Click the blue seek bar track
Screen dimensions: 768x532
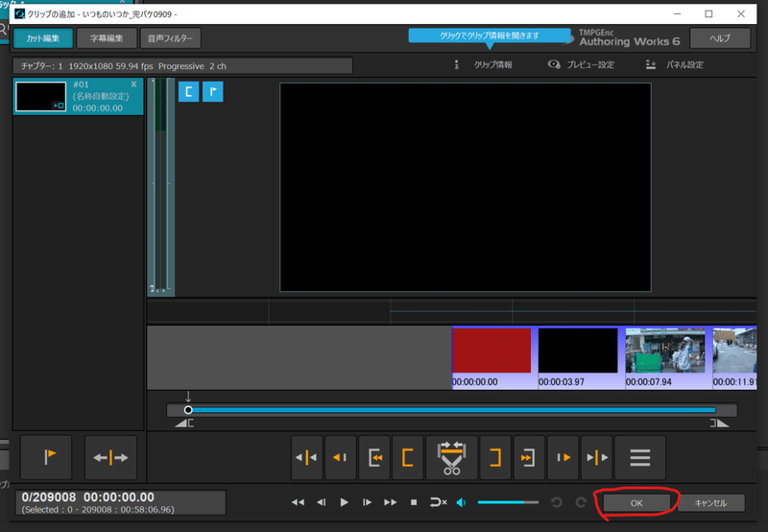(x=451, y=410)
